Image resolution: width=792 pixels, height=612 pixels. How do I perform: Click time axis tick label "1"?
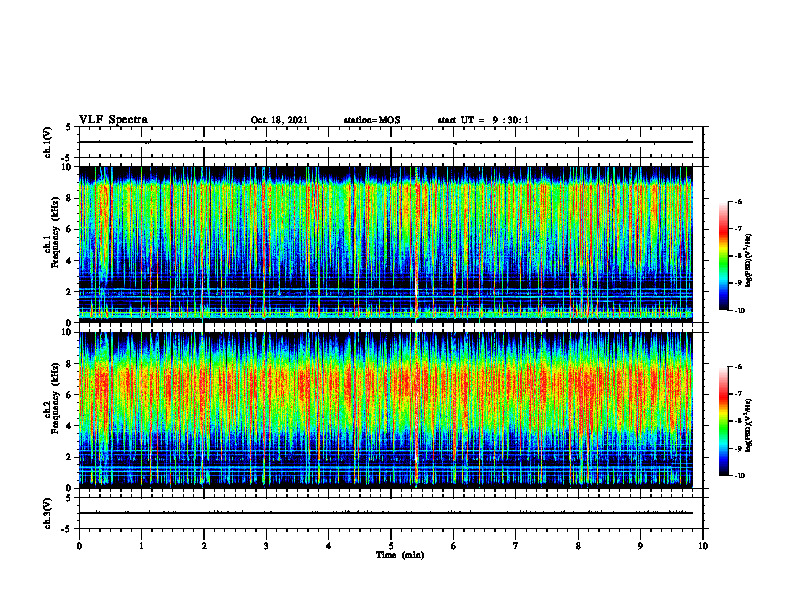coord(141,546)
